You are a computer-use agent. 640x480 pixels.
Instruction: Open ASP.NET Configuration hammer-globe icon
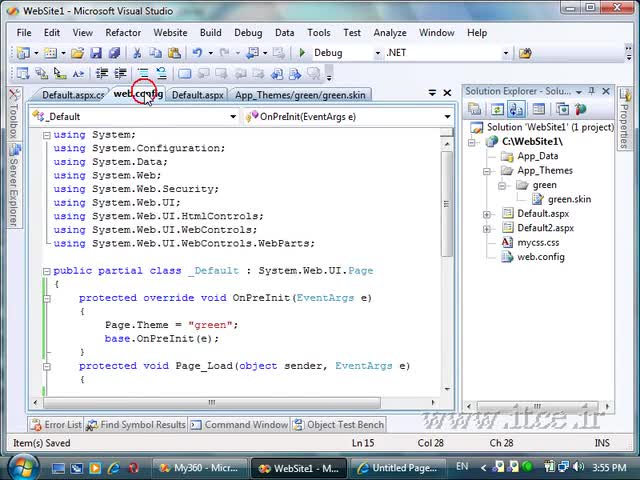pos(580,109)
